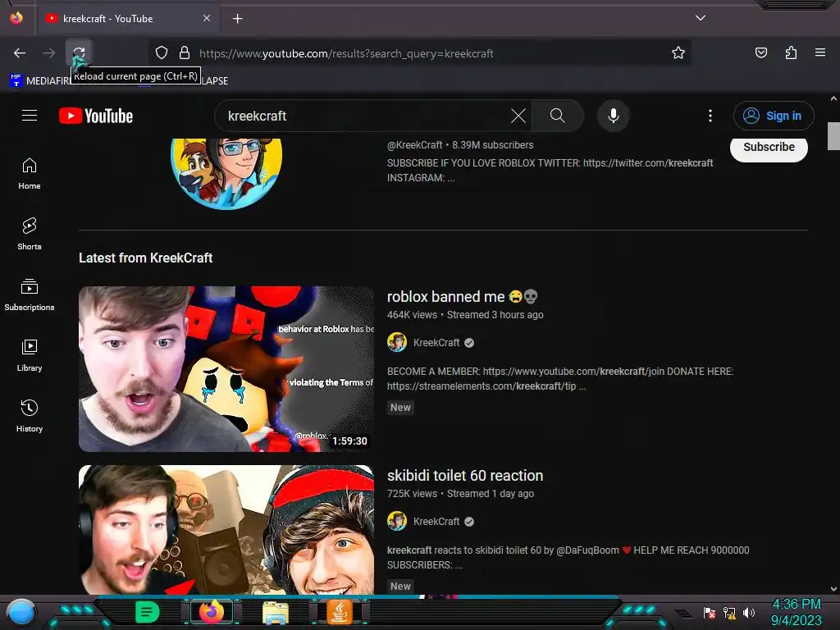Click avatar beside roblox banned me channel
Image resolution: width=840 pixels, height=630 pixels.
pyautogui.click(x=397, y=342)
